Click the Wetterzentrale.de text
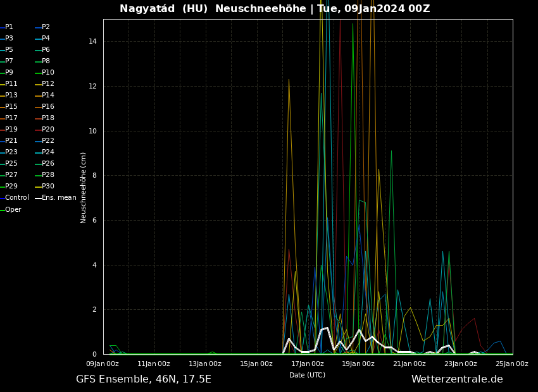Image resolution: width=538 pixels, height=392 pixels. 457,379
